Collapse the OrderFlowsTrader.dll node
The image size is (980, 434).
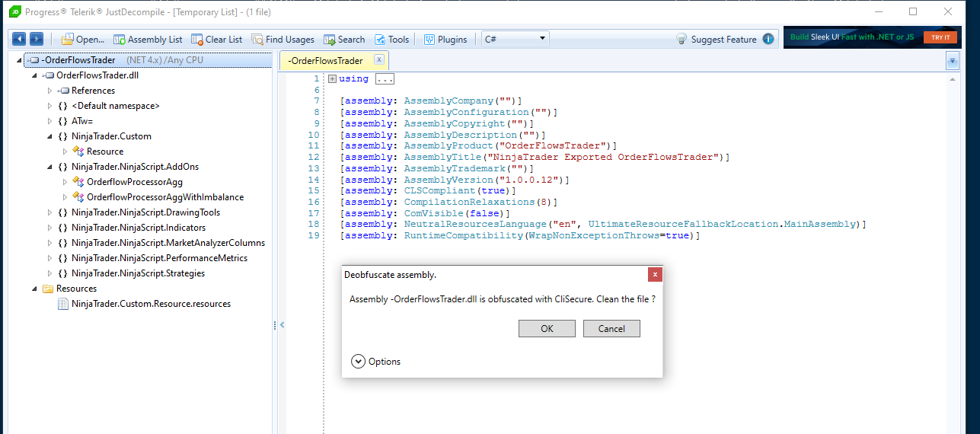click(34, 75)
